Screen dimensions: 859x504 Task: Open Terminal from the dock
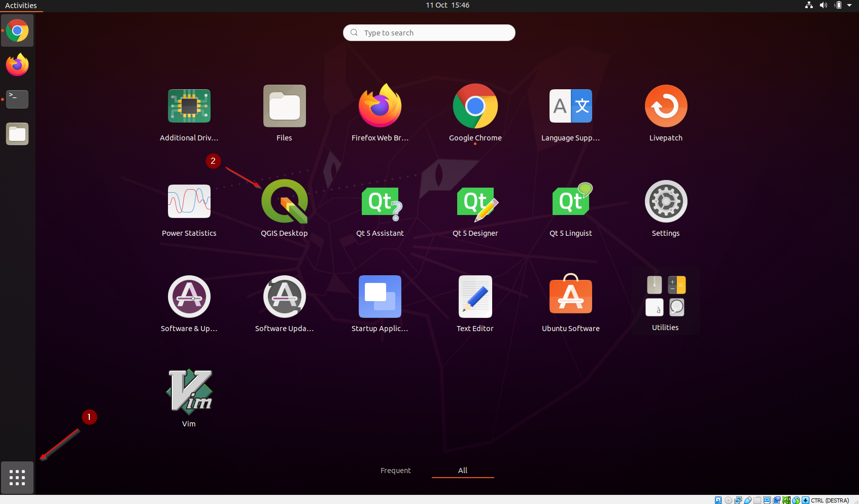click(x=17, y=99)
